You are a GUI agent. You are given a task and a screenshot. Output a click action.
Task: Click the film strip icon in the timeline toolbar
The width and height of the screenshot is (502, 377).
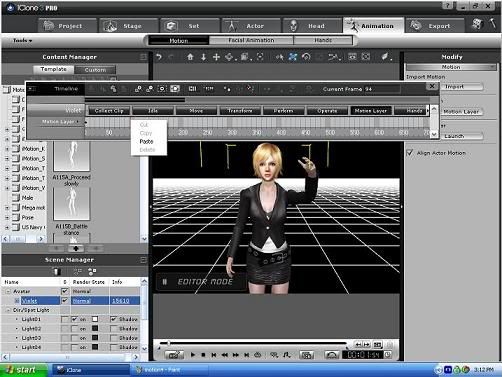coord(192,89)
